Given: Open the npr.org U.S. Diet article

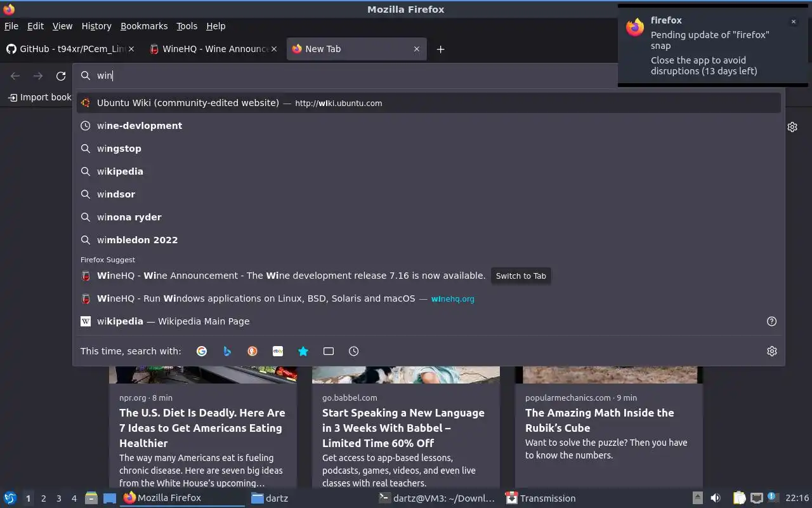Looking at the screenshot, I should [x=203, y=427].
